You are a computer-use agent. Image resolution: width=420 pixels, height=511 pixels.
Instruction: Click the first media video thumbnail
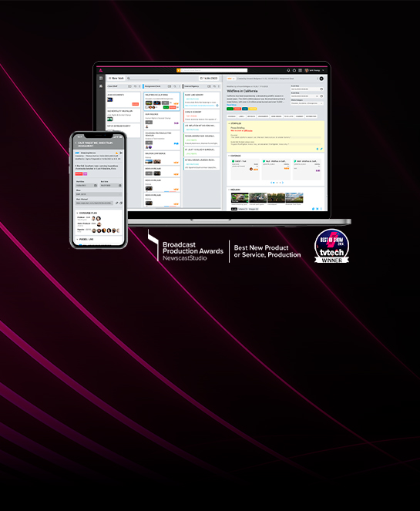tap(240, 198)
